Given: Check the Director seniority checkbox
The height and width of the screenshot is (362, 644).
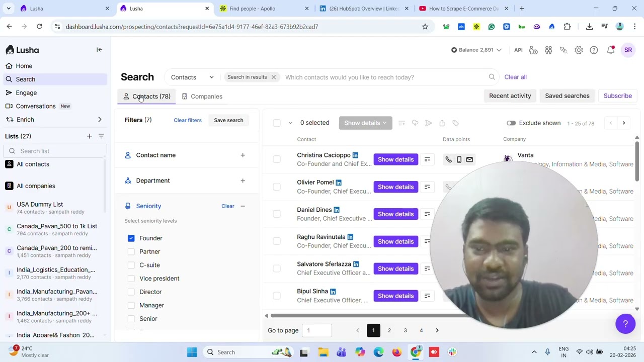Looking at the screenshot, I should pos(131,292).
